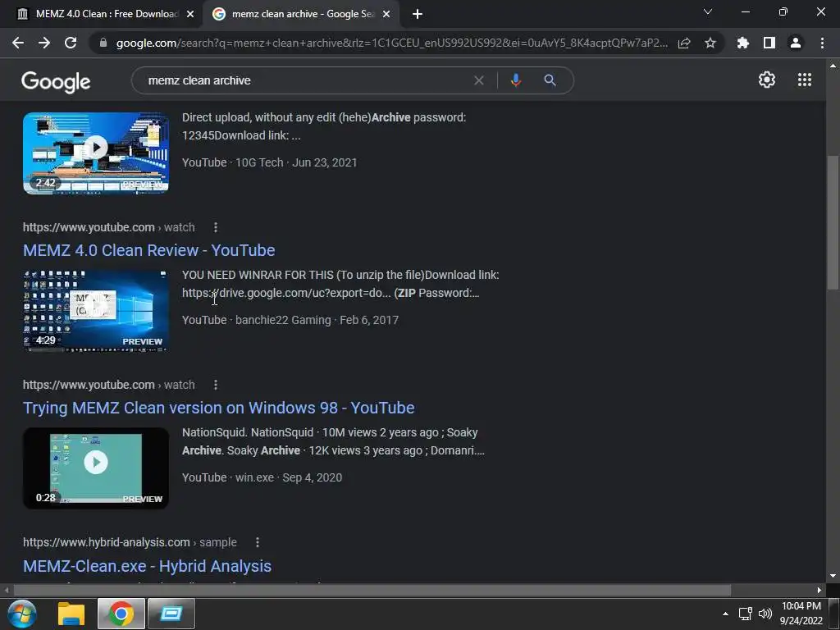Click the 10G Tech Jun 23, 2021 text
The image size is (840, 630).
pyautogui.click(x=296, y=162)
